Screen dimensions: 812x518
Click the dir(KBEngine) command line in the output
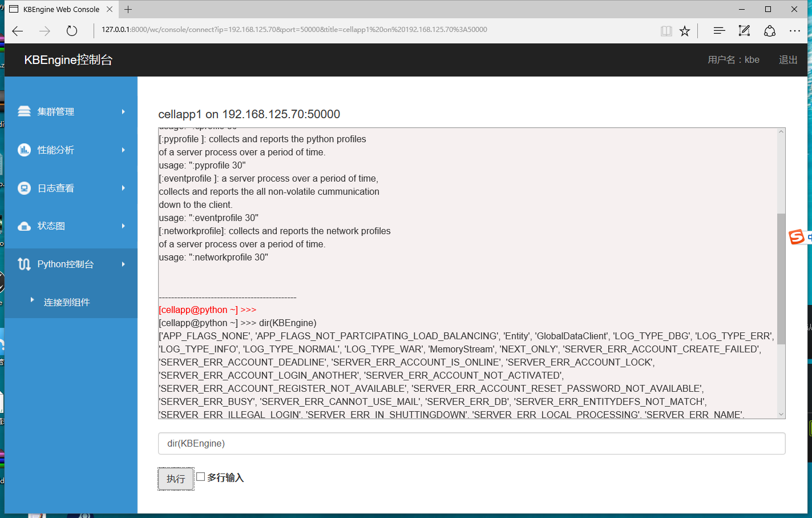[x=237, y=323]
